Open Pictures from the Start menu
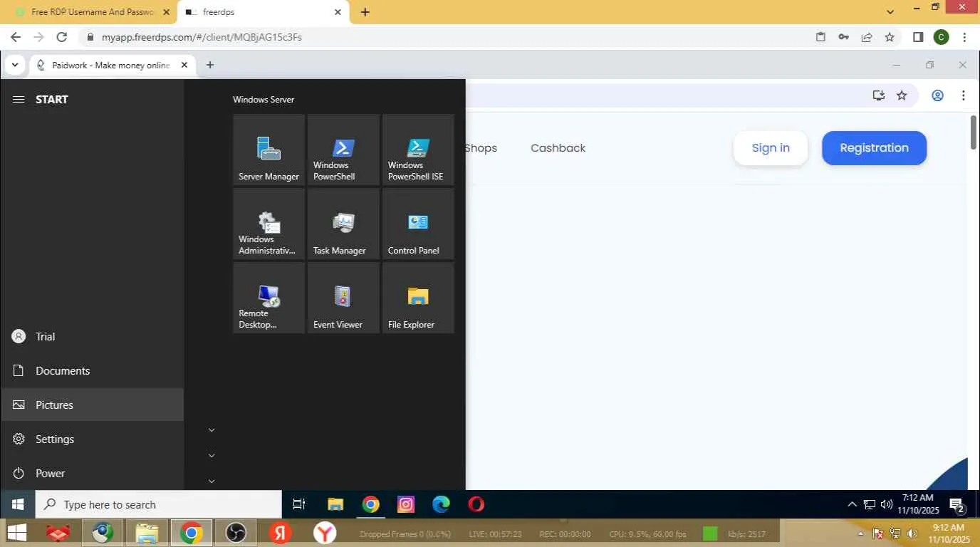 (92, 405)
